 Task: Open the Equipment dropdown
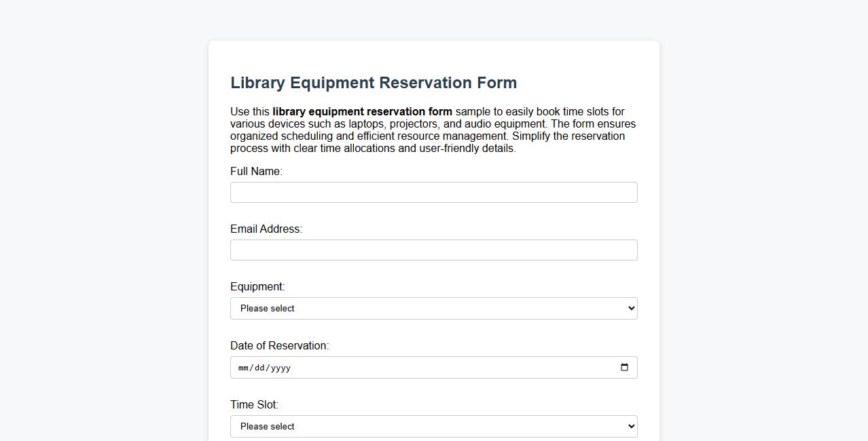tap(434, 308)
